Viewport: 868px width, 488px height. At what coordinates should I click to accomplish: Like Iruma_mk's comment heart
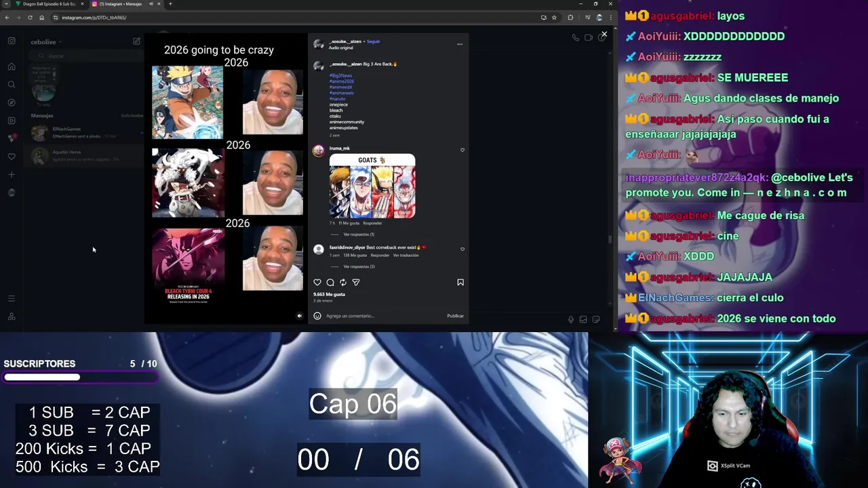462,150
